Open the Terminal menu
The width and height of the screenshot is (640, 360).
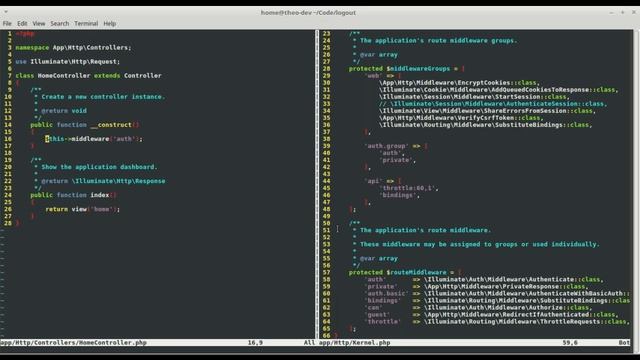pyautogui.click(x=86, y=24)
